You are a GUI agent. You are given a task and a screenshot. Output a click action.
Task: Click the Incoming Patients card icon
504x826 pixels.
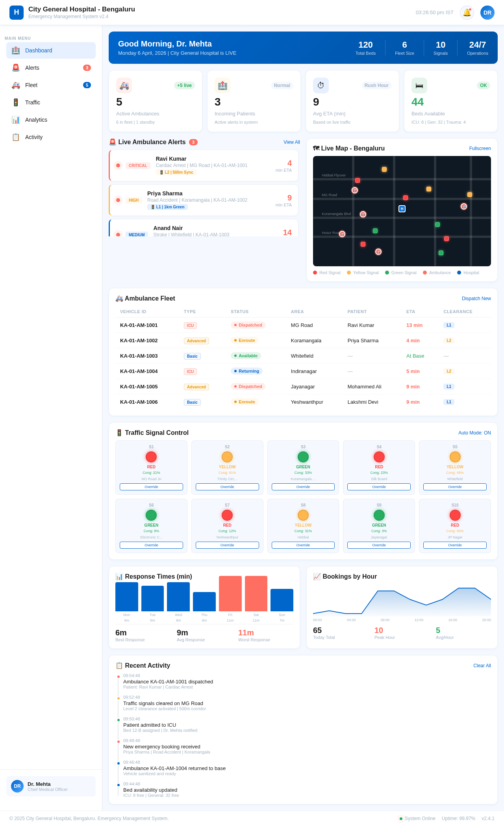coord(222,85)
